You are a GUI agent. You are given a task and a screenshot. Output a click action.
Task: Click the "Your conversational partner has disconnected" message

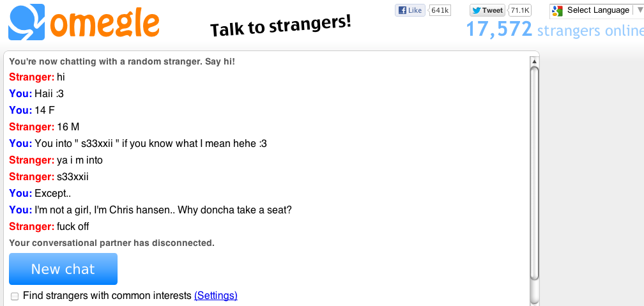pyautogui.click(x=112, y=243)
